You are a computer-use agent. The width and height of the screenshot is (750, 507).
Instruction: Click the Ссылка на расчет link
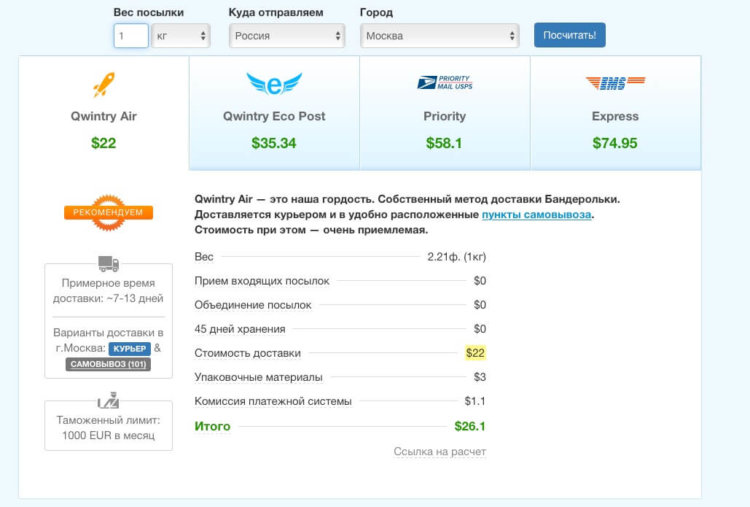click(x=440, y=452)
